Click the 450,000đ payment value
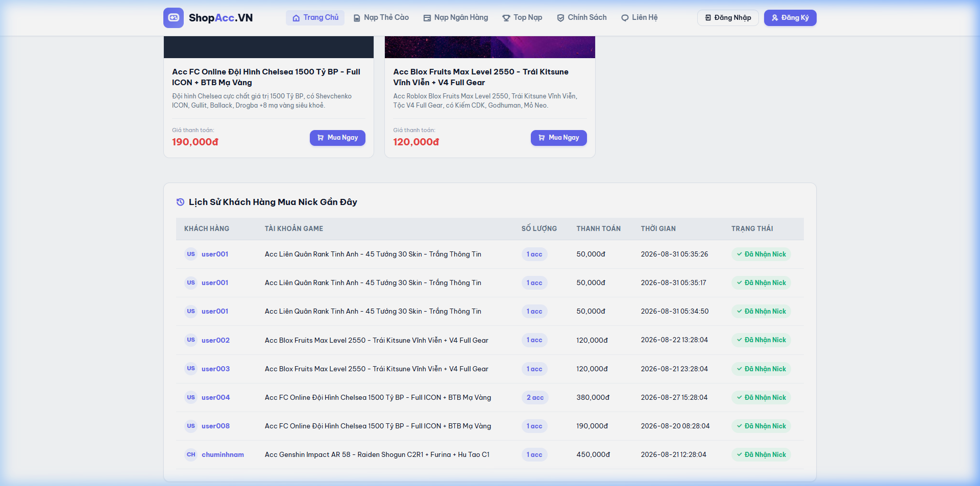The image size is (980, 486). click(593, 454)
